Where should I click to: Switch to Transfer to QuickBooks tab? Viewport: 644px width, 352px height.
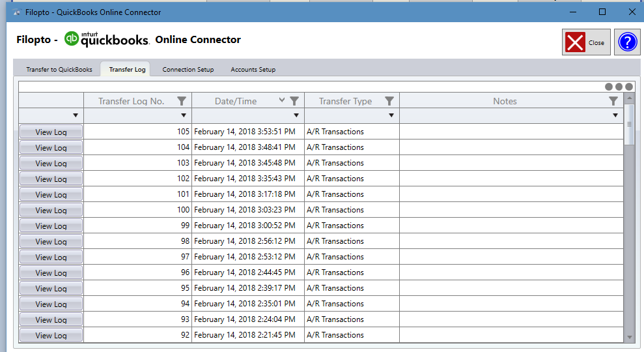pyautogui.click(x=59, y=70)
